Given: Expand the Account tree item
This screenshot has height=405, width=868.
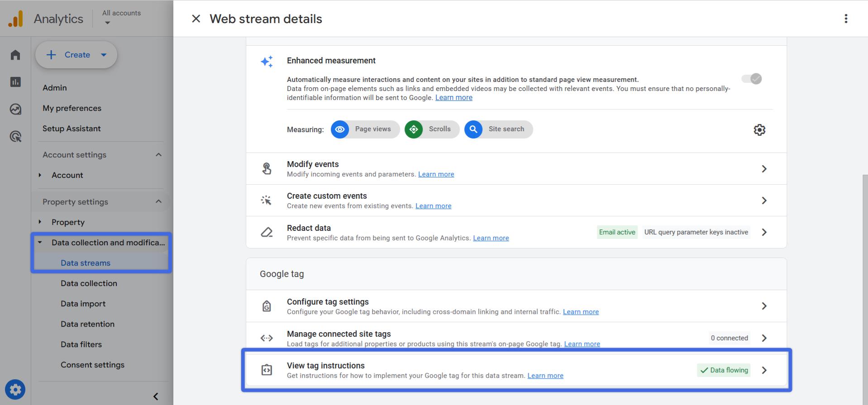Looking at the screenshot, I should click(x=40, y=175).
